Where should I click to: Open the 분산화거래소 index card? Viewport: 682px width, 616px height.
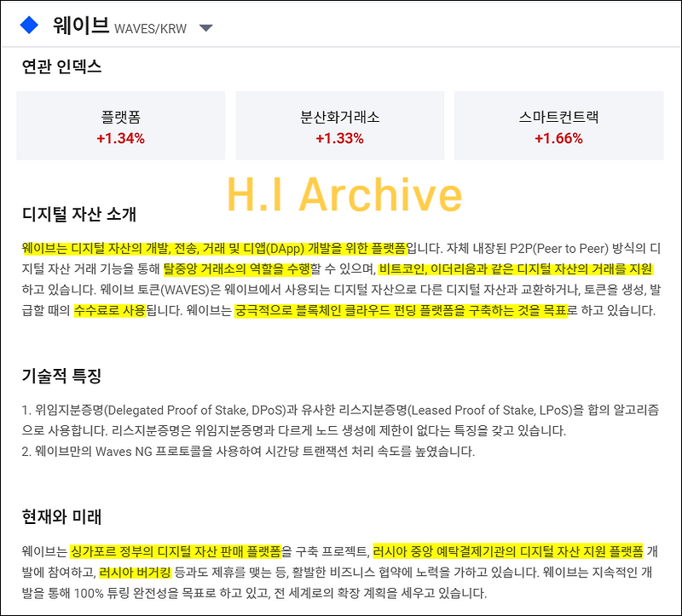click(340, 125)
